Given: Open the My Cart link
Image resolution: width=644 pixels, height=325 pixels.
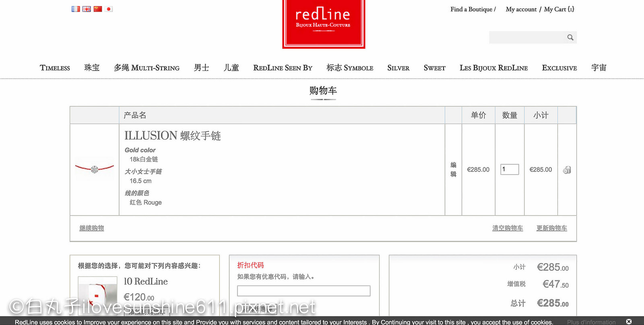Looking at the screenshot, I should coord(559,9).
